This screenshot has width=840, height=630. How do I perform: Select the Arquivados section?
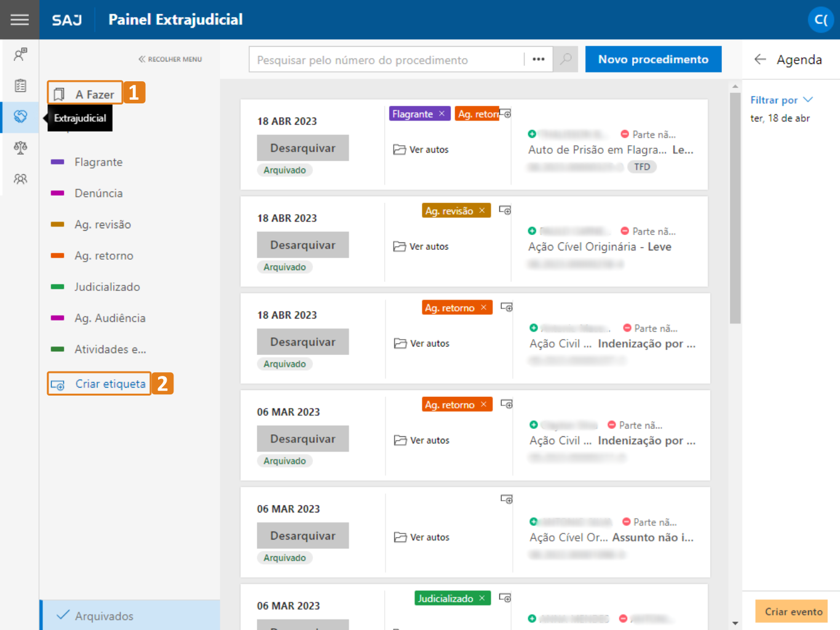(130, 615)
